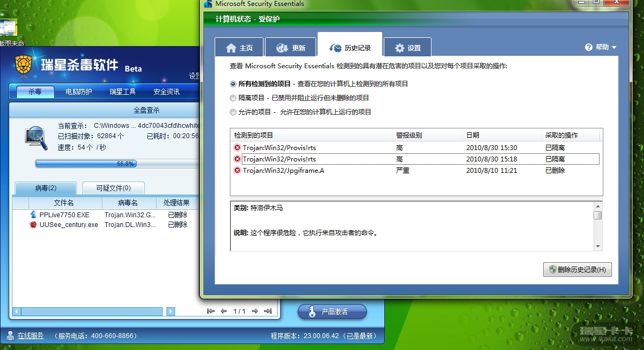
Task: Select Trojan:Win32/Jpgiframe.A row
Action: pos(416,171)
